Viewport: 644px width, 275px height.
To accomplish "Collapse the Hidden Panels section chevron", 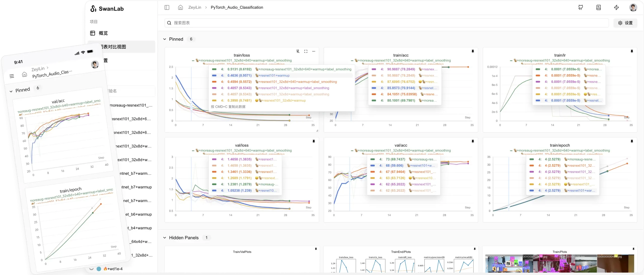I will coord(165,238).
